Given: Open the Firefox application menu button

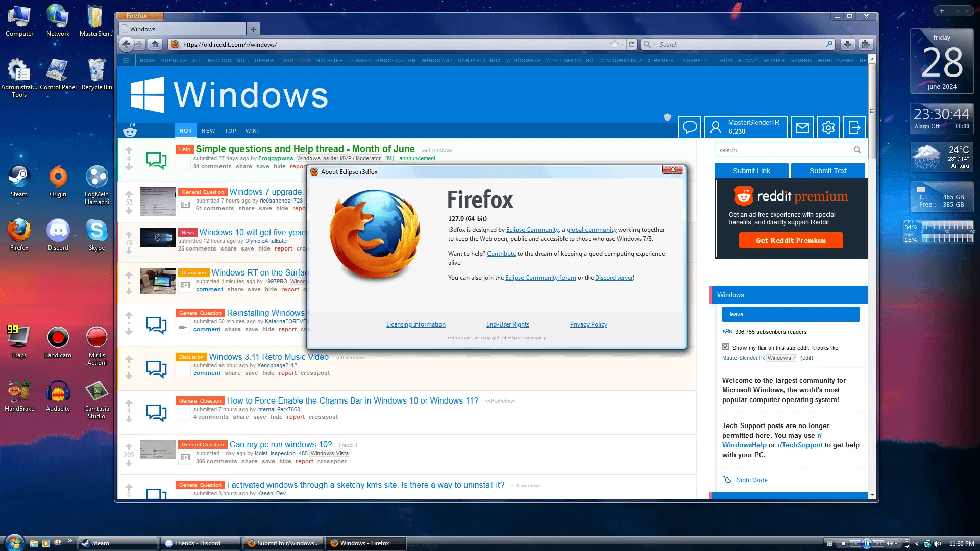Looking at the screenshot, I should tap(139, 16).
